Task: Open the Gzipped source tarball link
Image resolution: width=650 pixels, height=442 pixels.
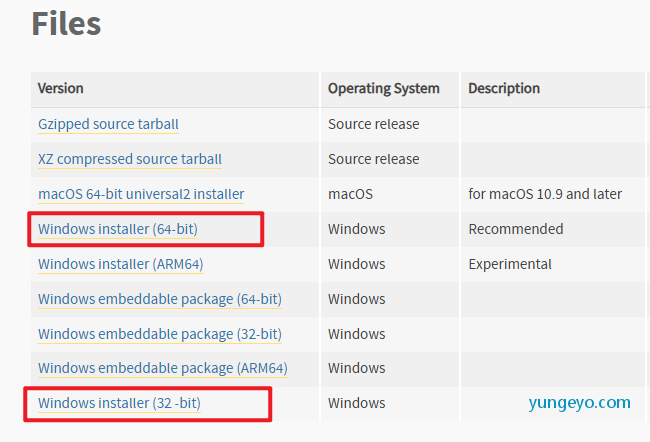Action: [x=108, y=124]
